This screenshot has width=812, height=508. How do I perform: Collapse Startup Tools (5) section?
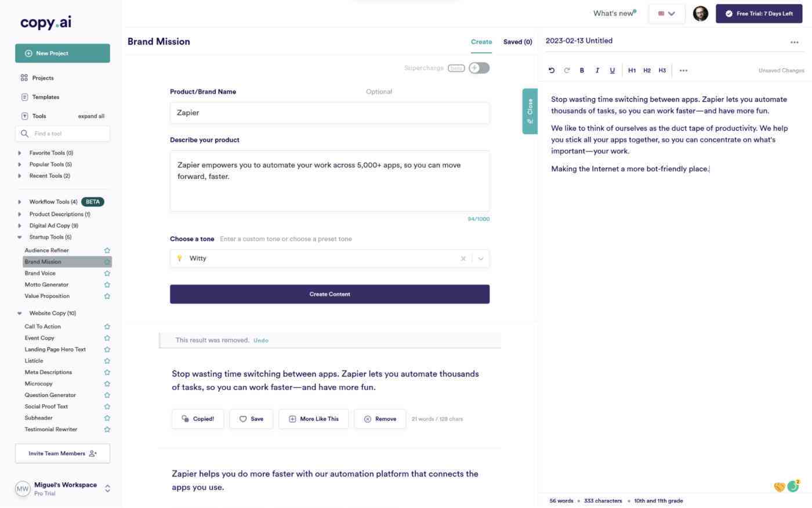pyautogui.click(x=20, y=237)
